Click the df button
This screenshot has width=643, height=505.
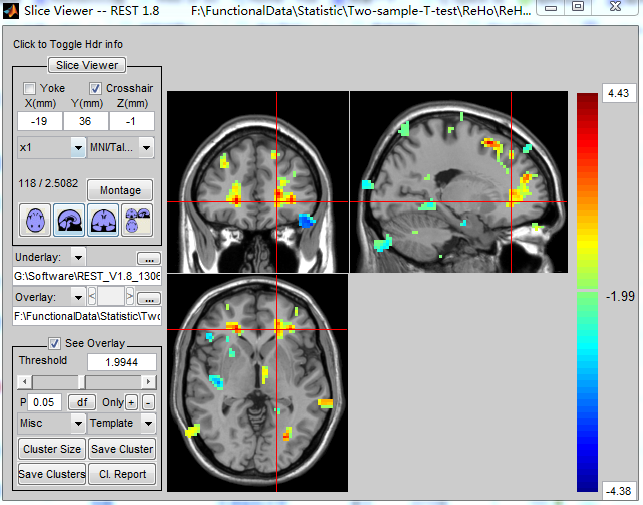coord(82,402)
